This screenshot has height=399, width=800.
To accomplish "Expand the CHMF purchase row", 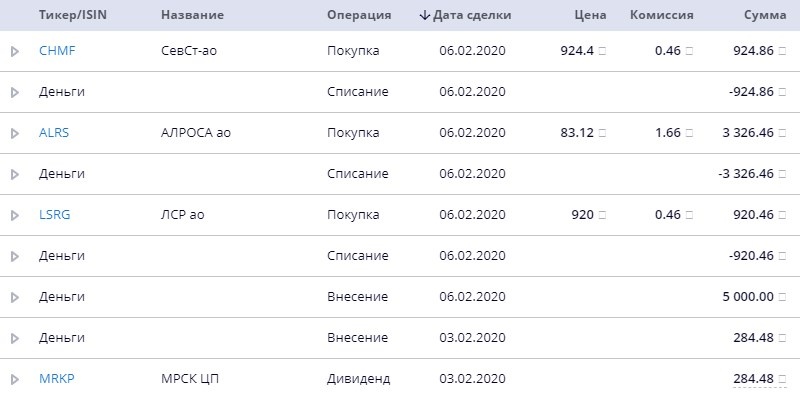I will click(15, 51).
